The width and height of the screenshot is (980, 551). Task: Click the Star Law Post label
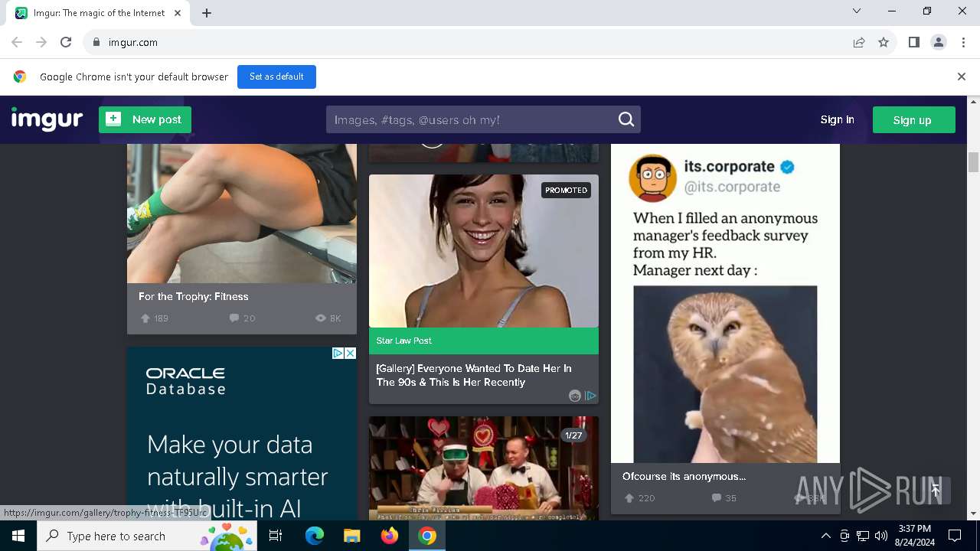(x=404, y=341)
